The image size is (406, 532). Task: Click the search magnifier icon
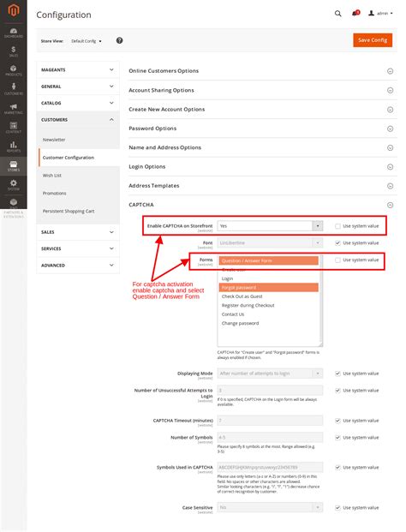[x=337, y=14]
